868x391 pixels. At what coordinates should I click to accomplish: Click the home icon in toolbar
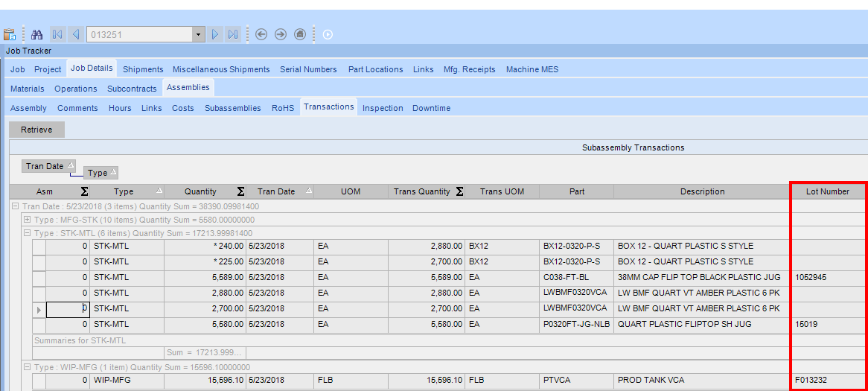coord(300,34)
